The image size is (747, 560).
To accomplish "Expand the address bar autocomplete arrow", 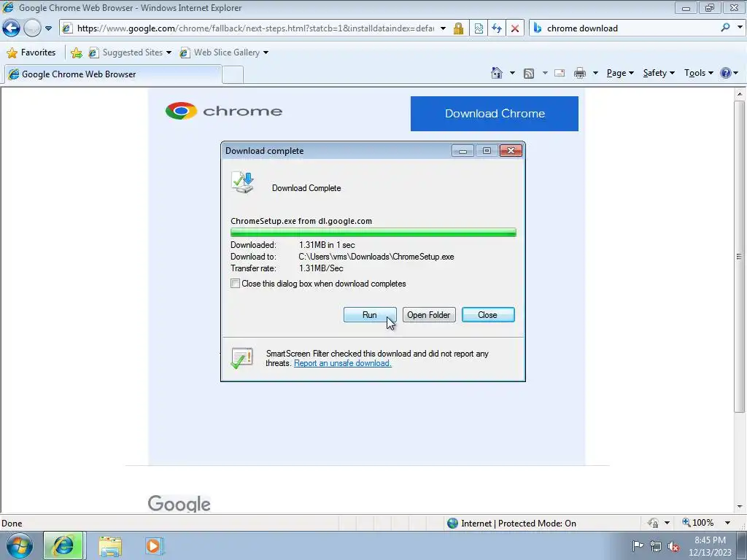I will (x=443, y=28).
